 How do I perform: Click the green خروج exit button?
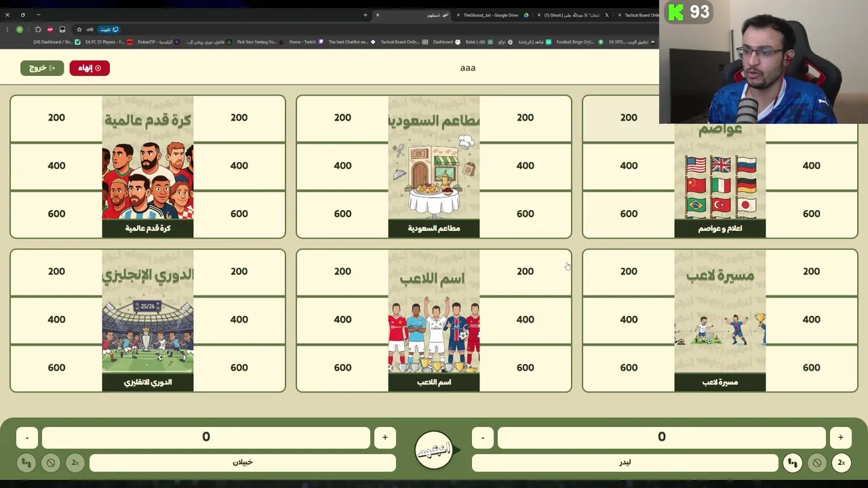tap(42, 68)
